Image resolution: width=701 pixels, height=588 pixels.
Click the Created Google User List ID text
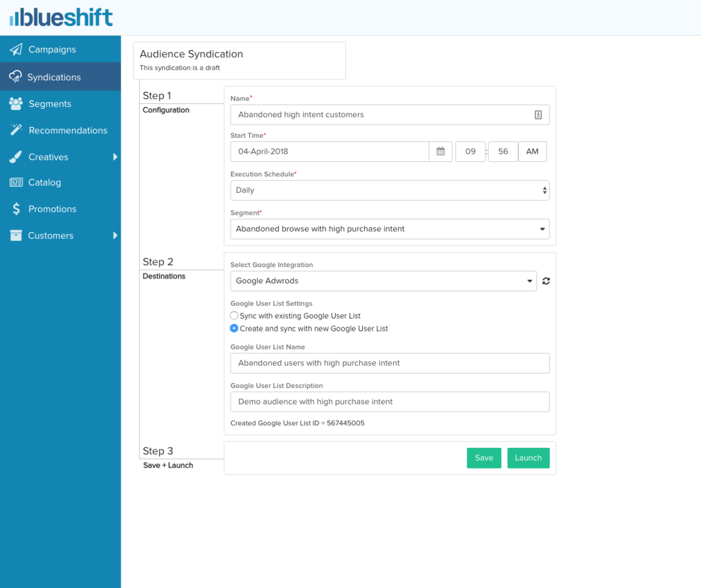coord(297,423)
